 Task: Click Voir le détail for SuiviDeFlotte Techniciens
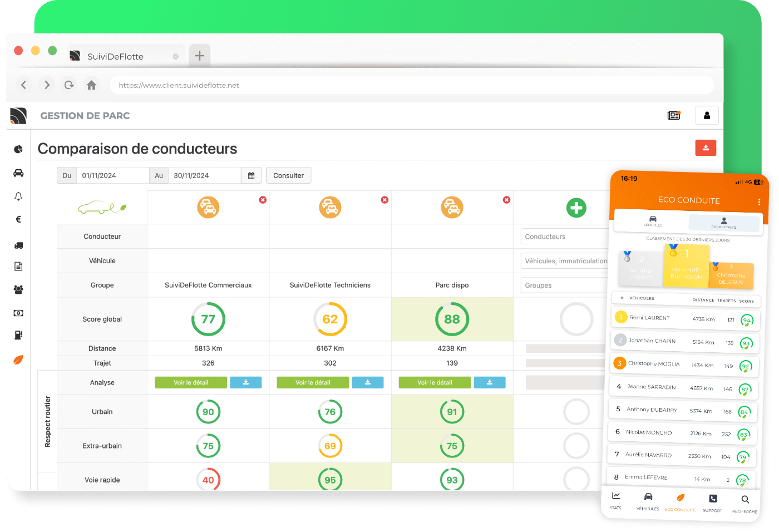[x=313, y=383]
